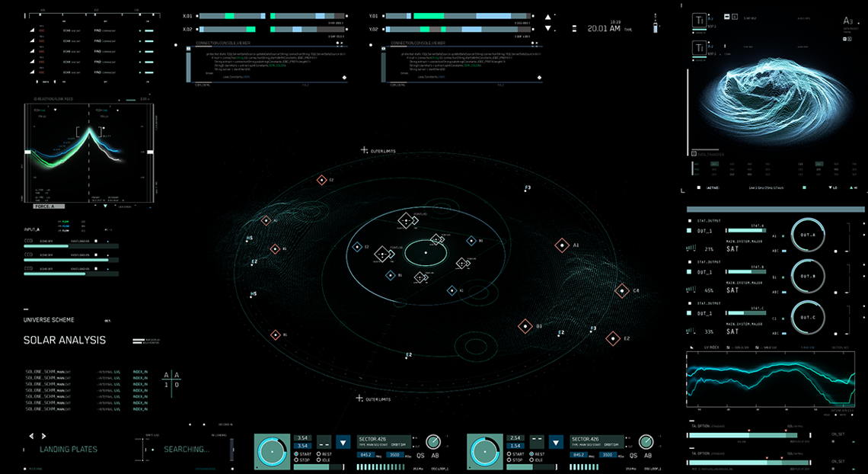Click the SEARCHING... status text
Image resolution: width=868 pixels, height=474 pixels.
pos(187,449)
